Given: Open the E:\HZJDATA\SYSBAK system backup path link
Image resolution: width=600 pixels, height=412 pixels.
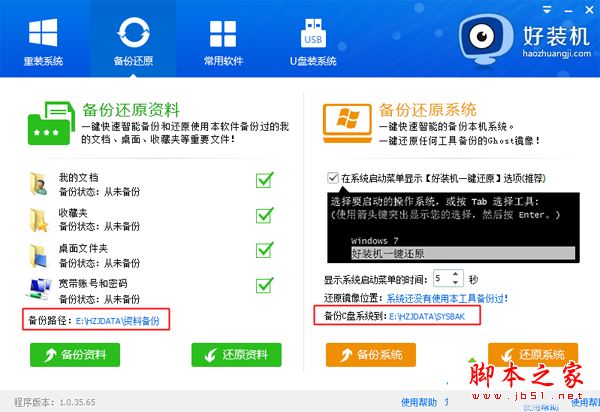Looking at the screenshot, I should click(427, 316).
